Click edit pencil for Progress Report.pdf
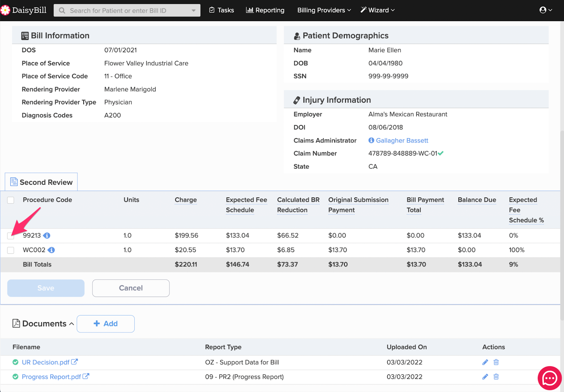This screenshot has height=392, width=564. 485,376
